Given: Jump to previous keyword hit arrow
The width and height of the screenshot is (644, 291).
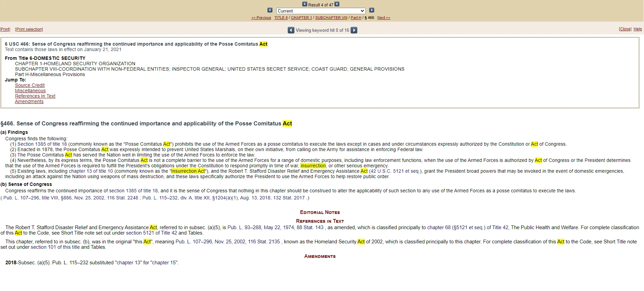Looking at the screenshot, I should [291, 30].
